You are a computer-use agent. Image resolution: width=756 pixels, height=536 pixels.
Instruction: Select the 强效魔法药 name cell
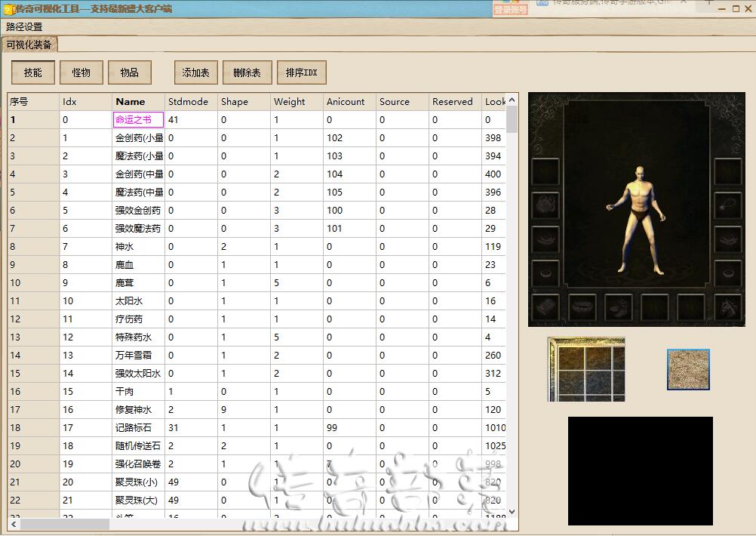(138, 229)
